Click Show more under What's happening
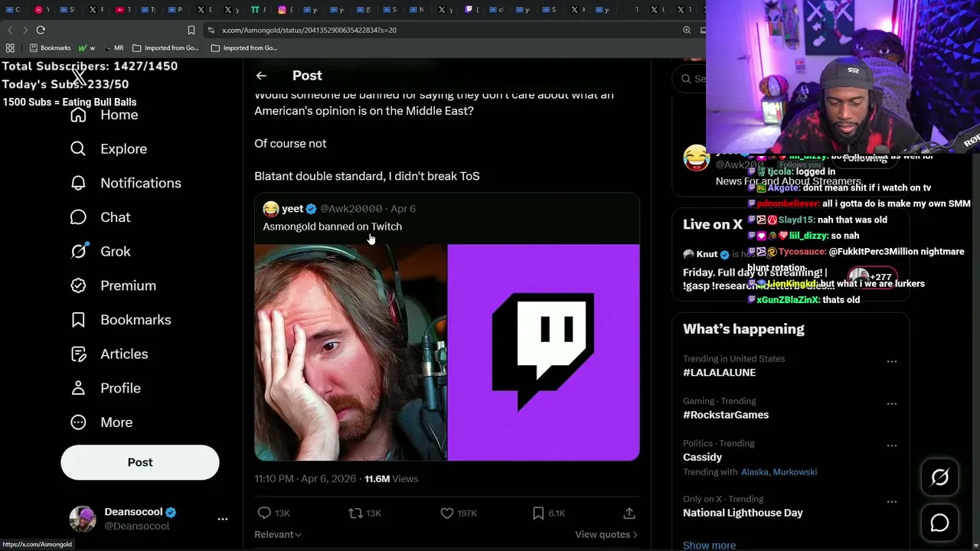The height and width of the screenshot is (551, 980). click(709, 545)
